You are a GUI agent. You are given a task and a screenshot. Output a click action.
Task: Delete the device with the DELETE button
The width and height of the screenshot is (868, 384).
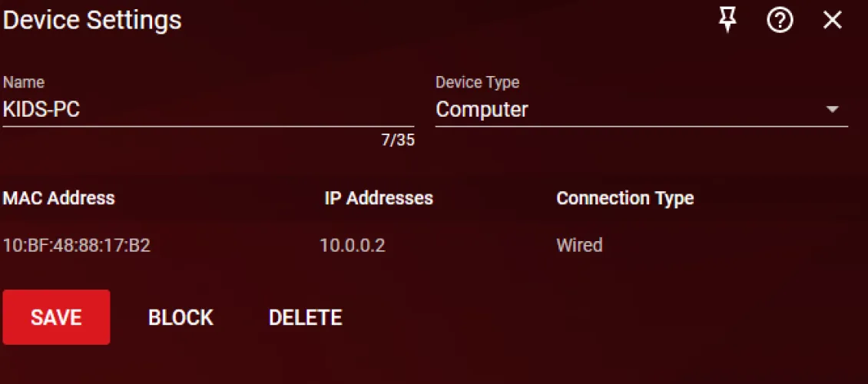point(305,317)
